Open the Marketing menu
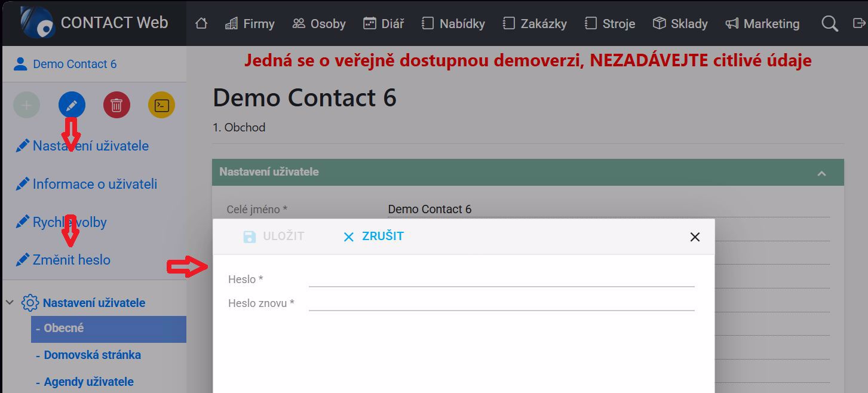Viewport: 868px width, 393px height. tap(762, 24)
